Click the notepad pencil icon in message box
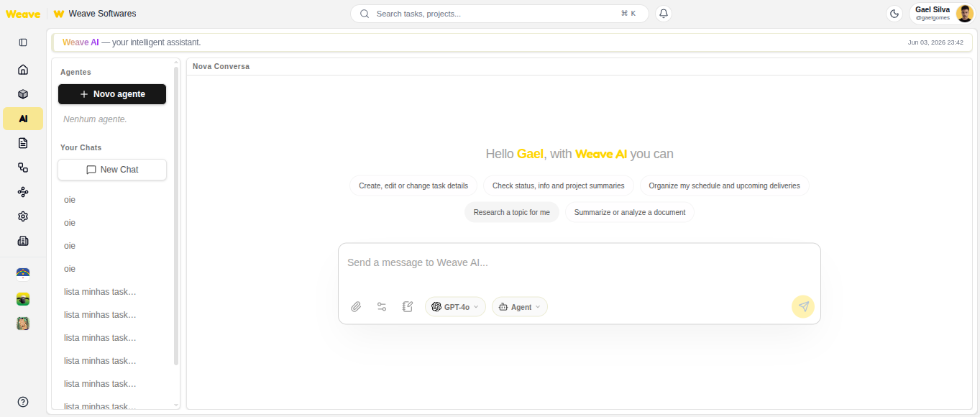The width and height of the screenshot is (980, 417). pos(408,307)
